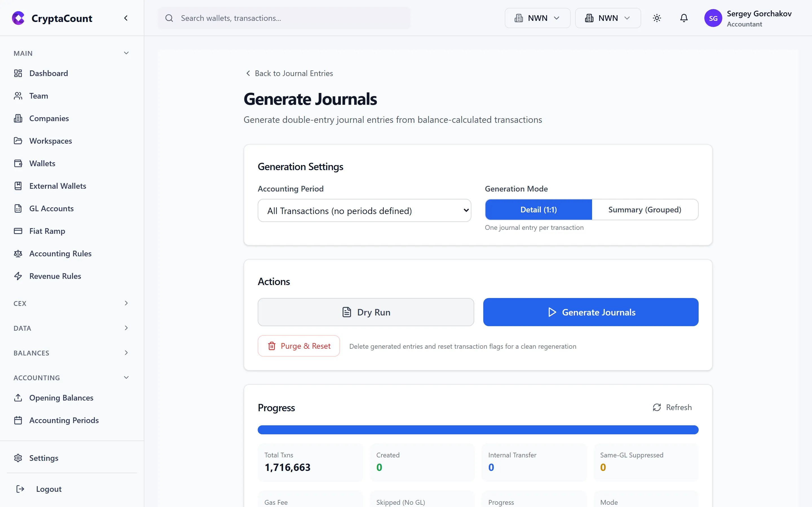
Task: Select the Wallets sidebar icon
Action: pyautogui.click(x=18, y=163)
